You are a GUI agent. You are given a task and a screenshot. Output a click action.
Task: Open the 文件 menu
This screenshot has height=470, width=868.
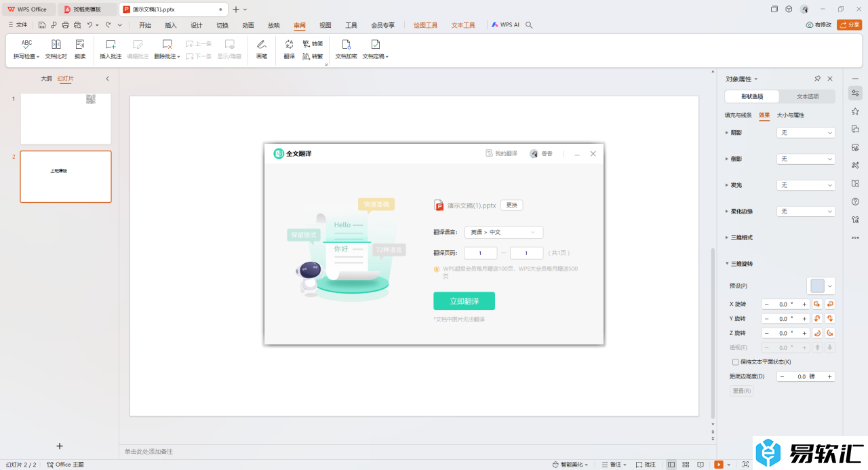pos(18,25)
